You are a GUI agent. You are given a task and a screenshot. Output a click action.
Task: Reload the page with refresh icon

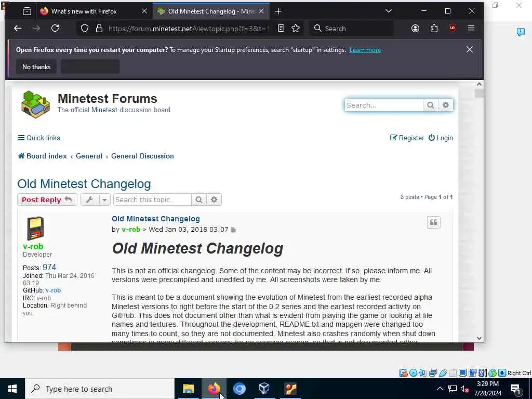coord(55,29)
